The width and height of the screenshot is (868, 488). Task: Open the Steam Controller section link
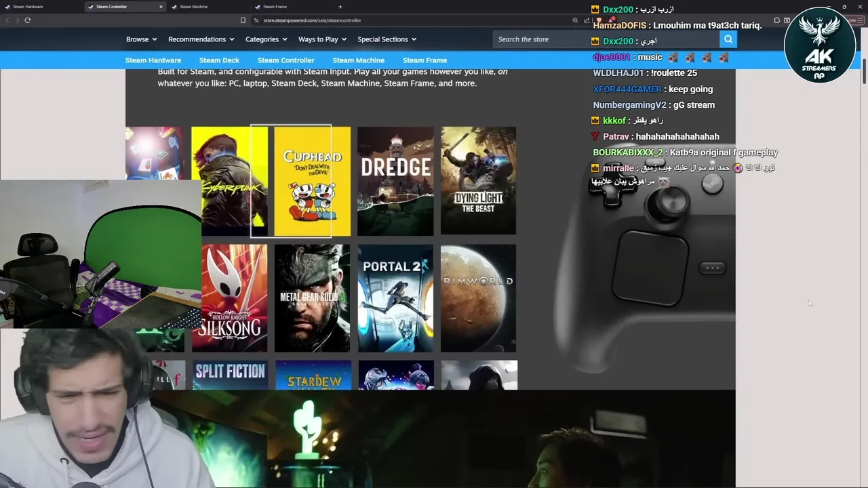click(x=285, y=60)
